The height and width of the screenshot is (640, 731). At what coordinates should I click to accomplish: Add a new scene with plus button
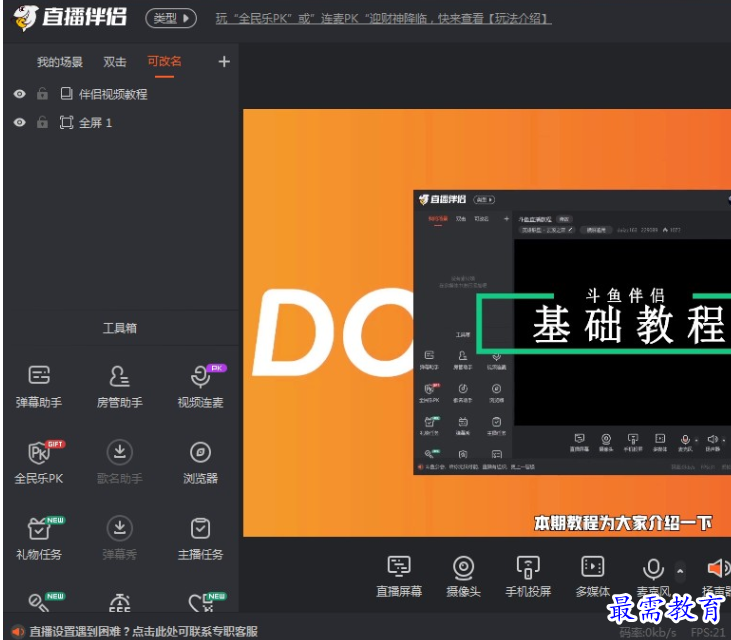[224, 62]
